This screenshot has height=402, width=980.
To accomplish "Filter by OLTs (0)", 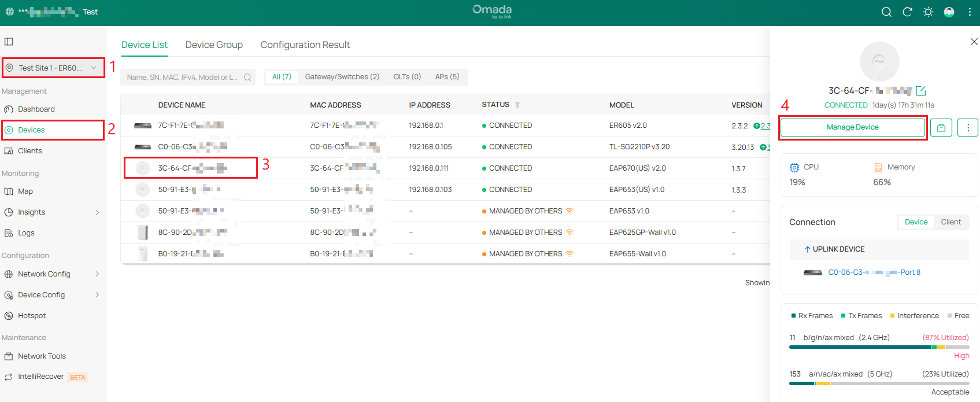I will click(407, 77).
